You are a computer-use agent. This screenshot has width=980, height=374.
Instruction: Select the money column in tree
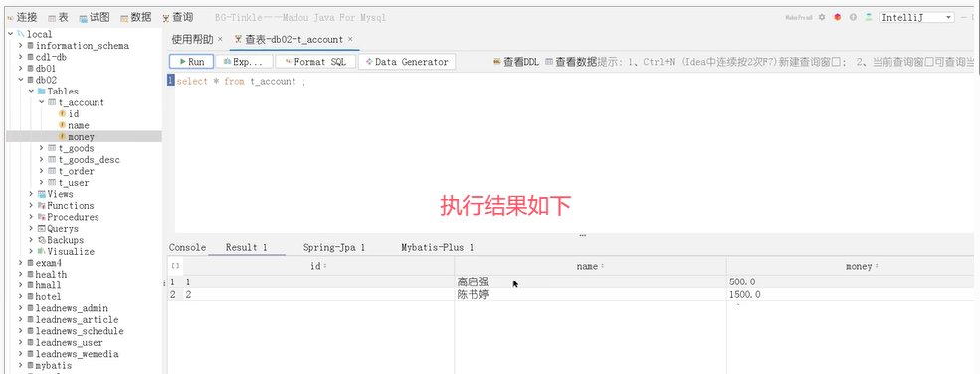[76, 136]
